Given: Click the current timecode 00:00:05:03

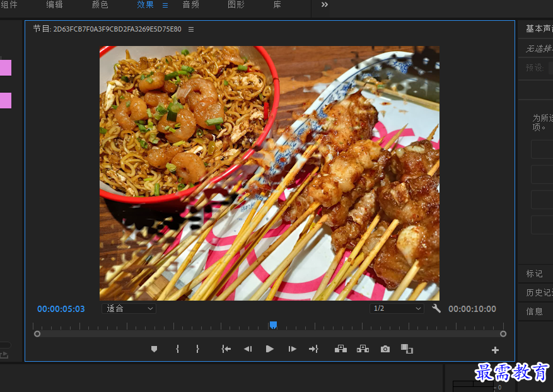Looking at the screenshot, I should (x=61, y=309).
